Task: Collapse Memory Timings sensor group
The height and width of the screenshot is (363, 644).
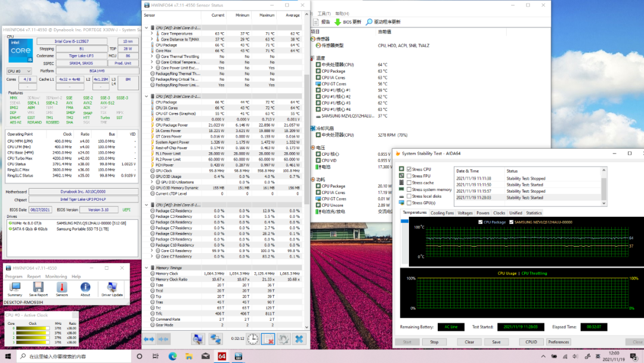Action: click(147, 267)
